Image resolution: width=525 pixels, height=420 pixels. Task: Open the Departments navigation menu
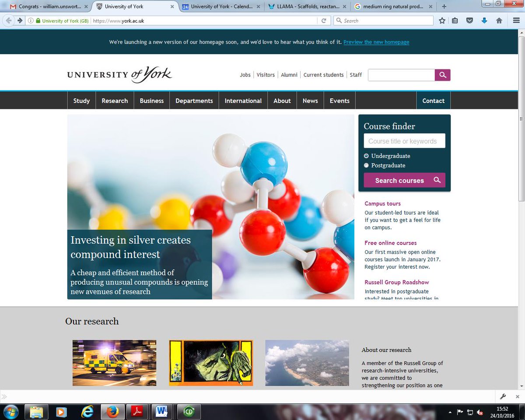(x=194, y=101)
